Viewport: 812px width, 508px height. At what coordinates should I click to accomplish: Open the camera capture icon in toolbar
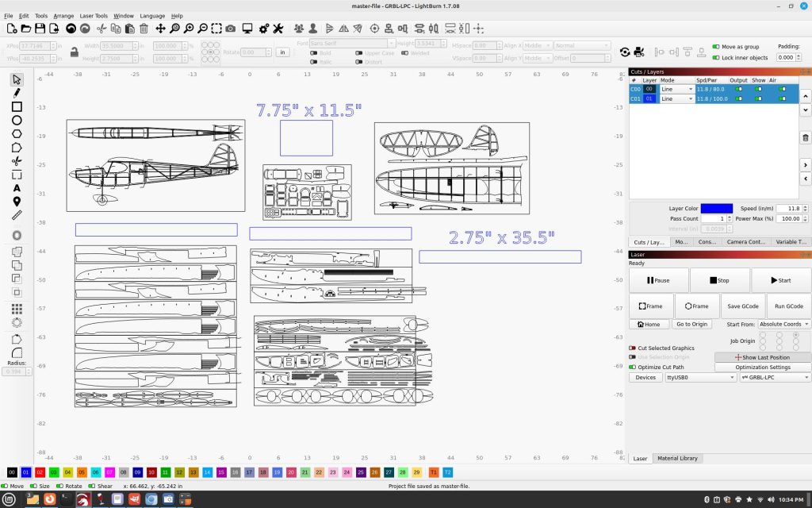pyautogui.click(x=230, y=29)
